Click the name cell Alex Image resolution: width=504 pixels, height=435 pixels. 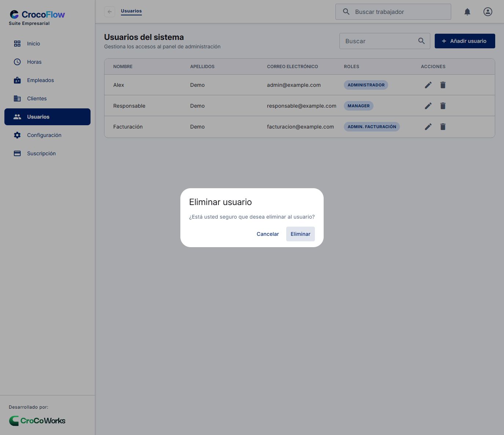click(x=119, y=85)
